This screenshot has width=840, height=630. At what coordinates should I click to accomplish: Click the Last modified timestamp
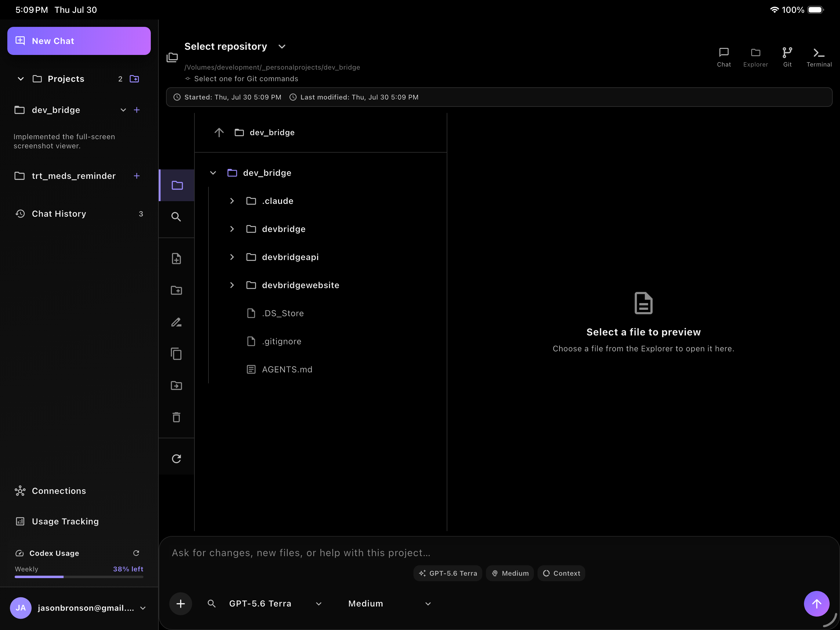[x=354, y=97]
